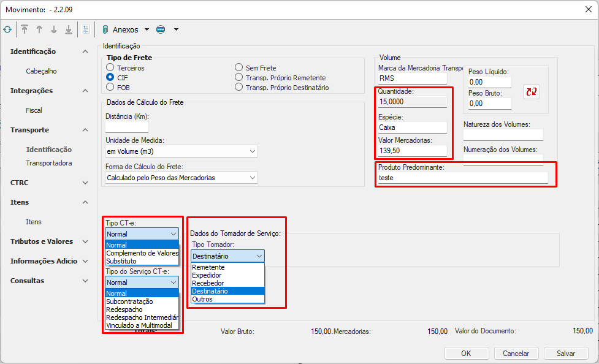Click the red recalculate weight icon
The height and width of the screenshot is (364, 599).
[x=531, y=91]
